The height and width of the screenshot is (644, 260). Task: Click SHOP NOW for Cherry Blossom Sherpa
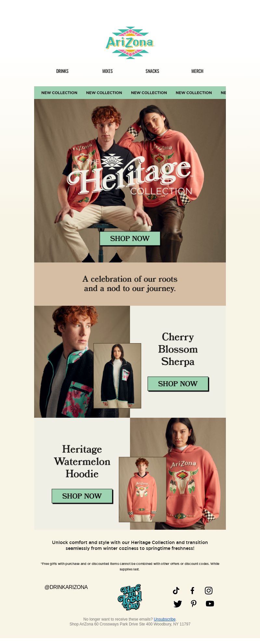[178, 384]
